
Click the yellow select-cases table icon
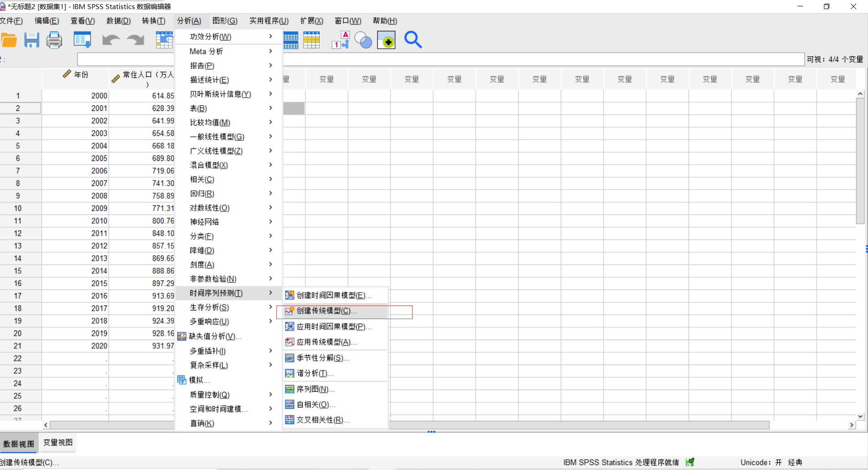tap(312, 40)
